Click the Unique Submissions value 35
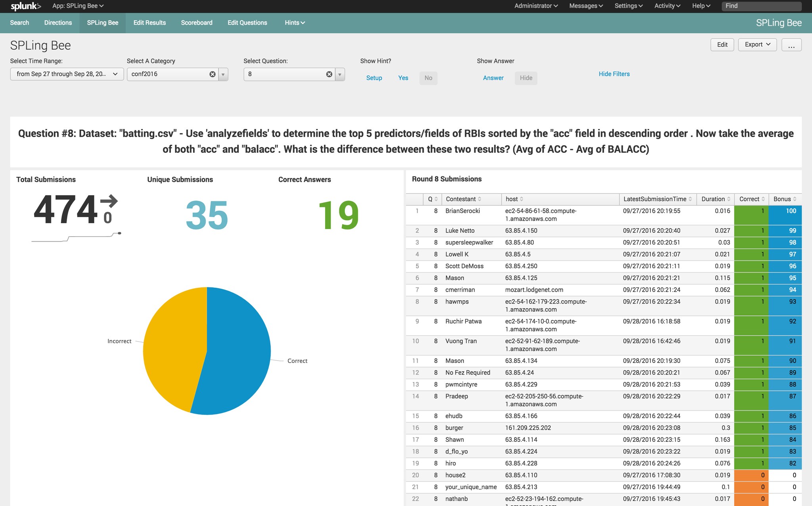 tap(207, 215)
